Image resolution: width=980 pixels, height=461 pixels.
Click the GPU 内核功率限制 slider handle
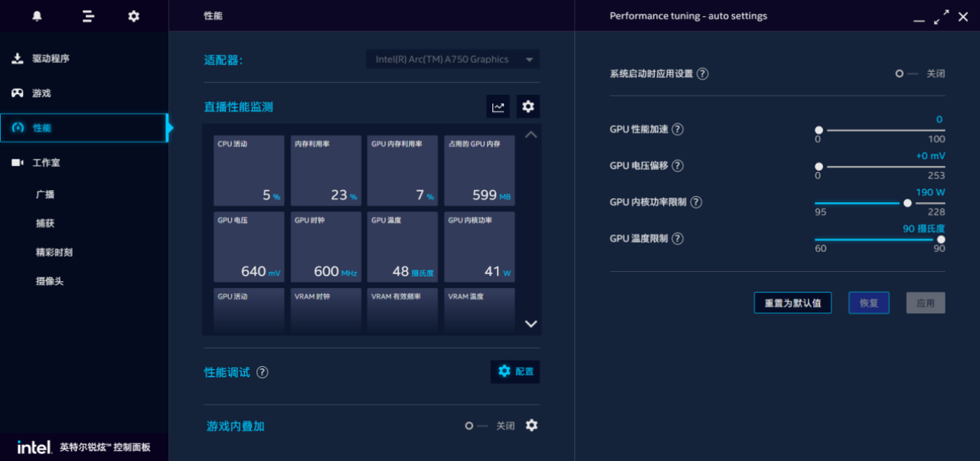907,203
